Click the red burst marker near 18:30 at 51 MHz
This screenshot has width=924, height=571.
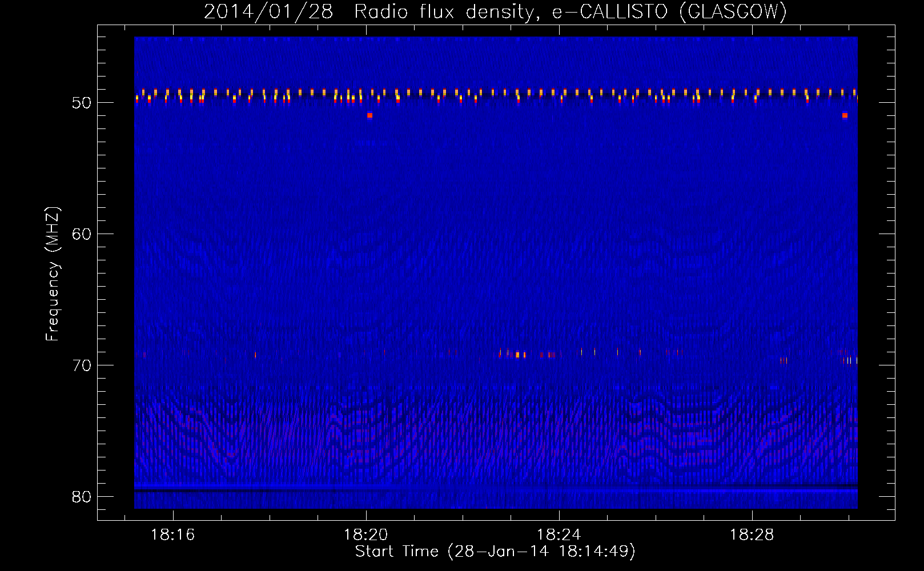click(845, 115)
